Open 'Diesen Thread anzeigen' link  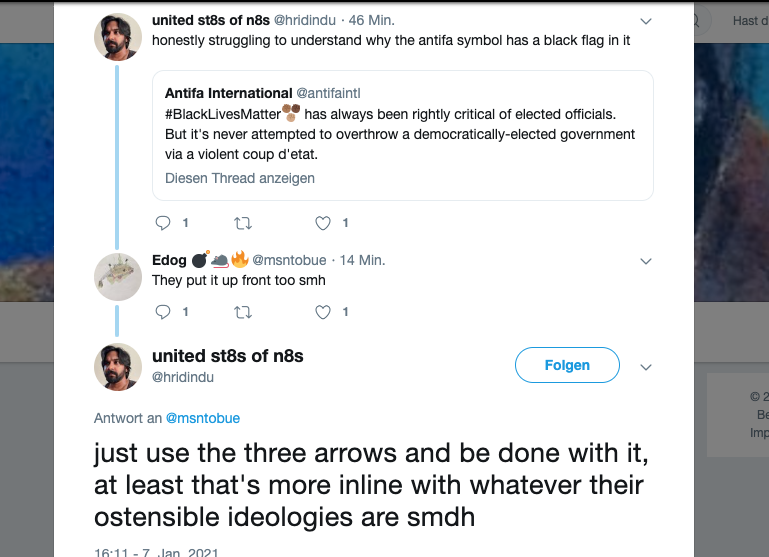coord(240,178)
